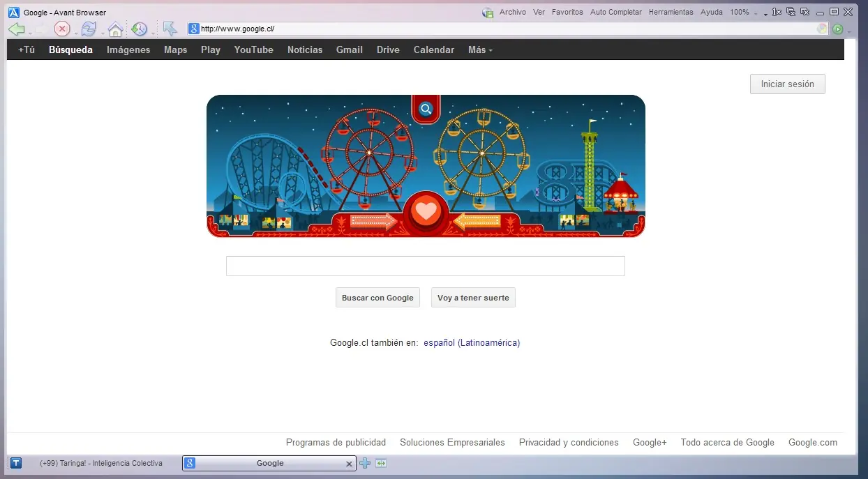Click the third tab-close icon in title bar
Image resolution: width=868 pixels, height=479 pixels.
coord(805,12)
